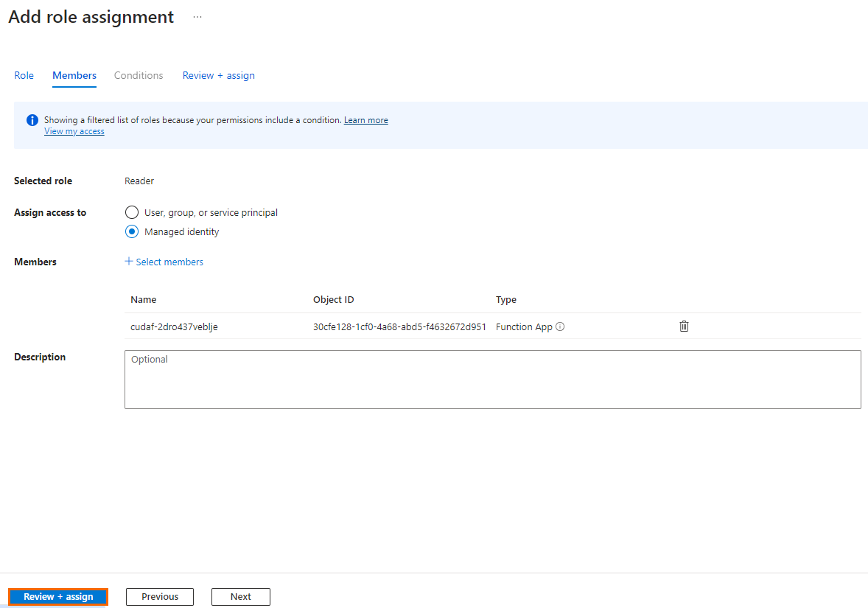Click the info icon in the roles notification banner
868x608 pixels.
[x=32, y=119]
